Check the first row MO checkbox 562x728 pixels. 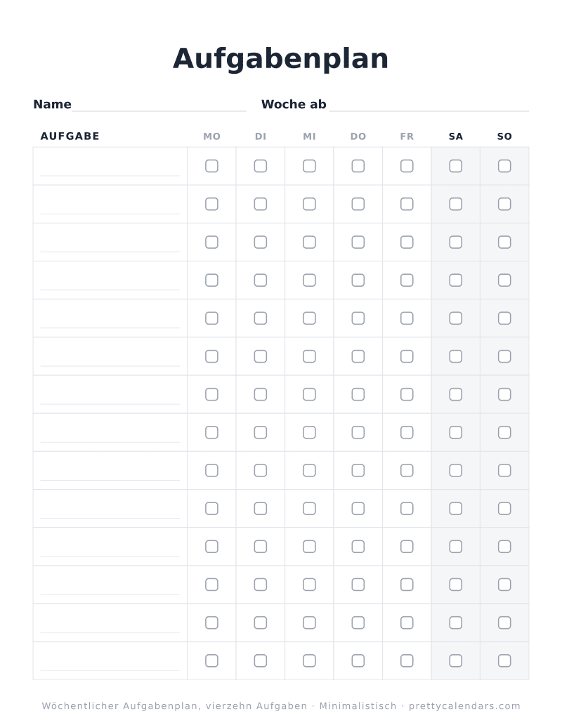[x=211, y=166]
